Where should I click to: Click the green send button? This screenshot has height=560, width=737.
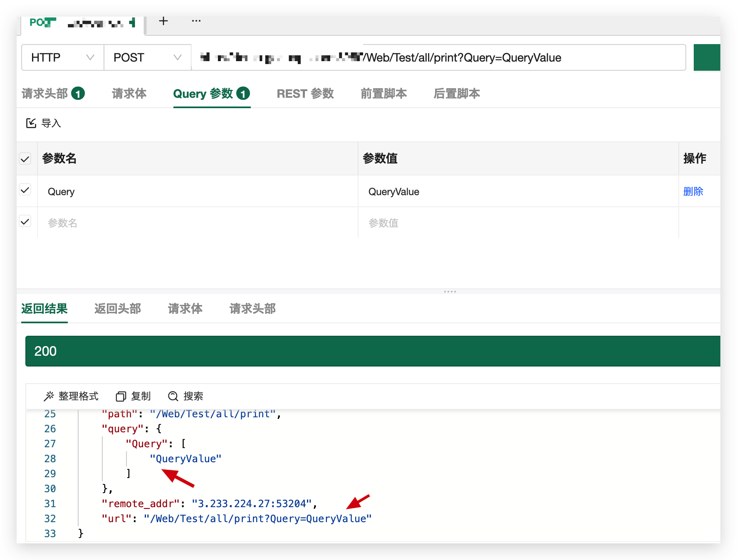coord(707,57)
